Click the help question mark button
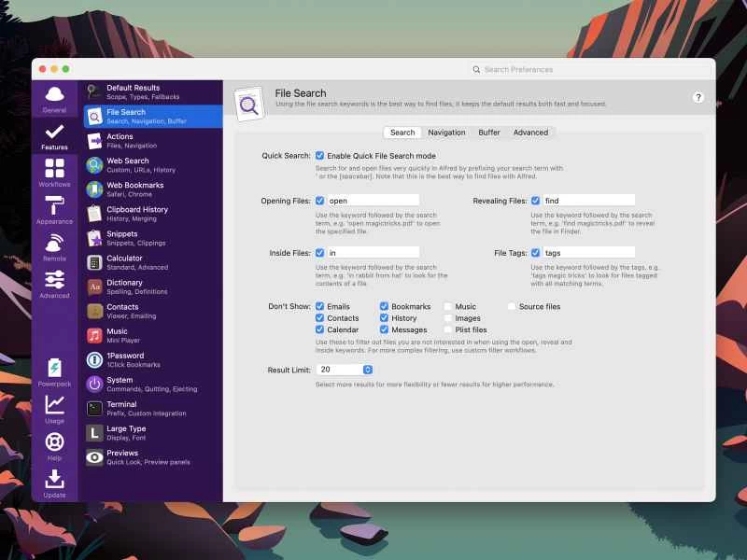The height and width of the screenshot is (560, 747). point(697,99)
